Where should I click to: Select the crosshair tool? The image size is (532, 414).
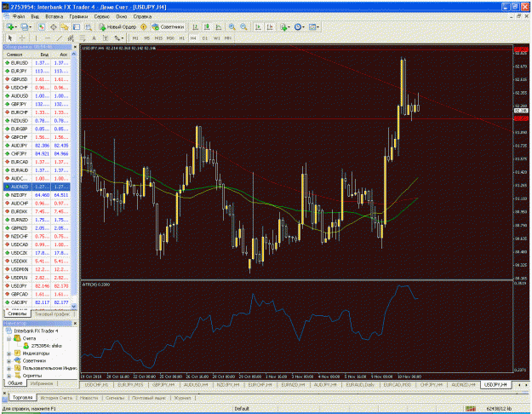tap(22, 38)
